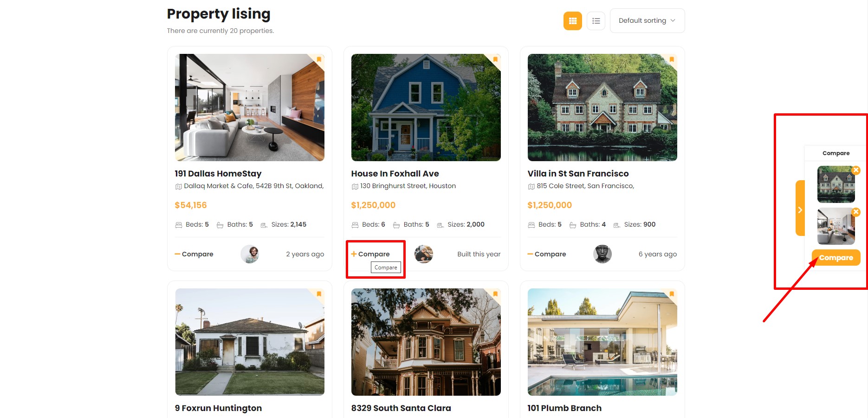Bookmark the 101 Plumb Branch listing
Screen dimensions: 868x418
point(672,294)
